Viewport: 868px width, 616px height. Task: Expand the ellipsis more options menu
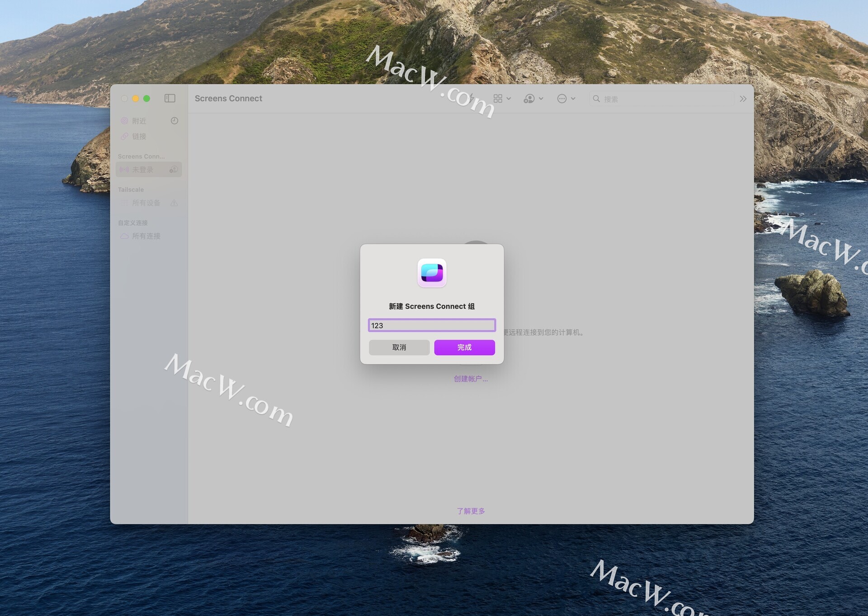tap(566, 99)
